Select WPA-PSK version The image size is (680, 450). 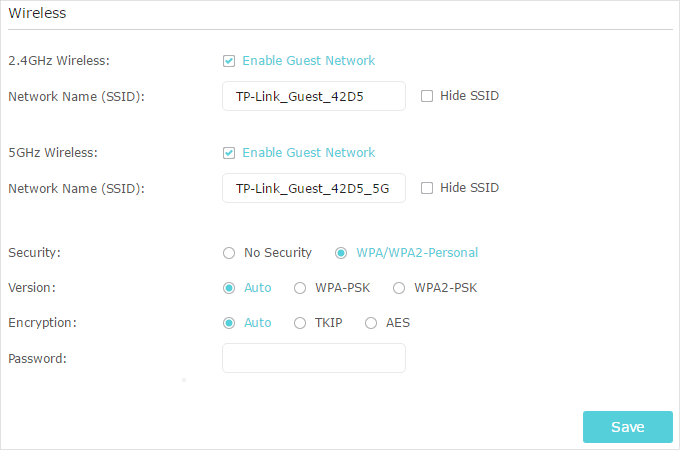click(x=300, y=288)
